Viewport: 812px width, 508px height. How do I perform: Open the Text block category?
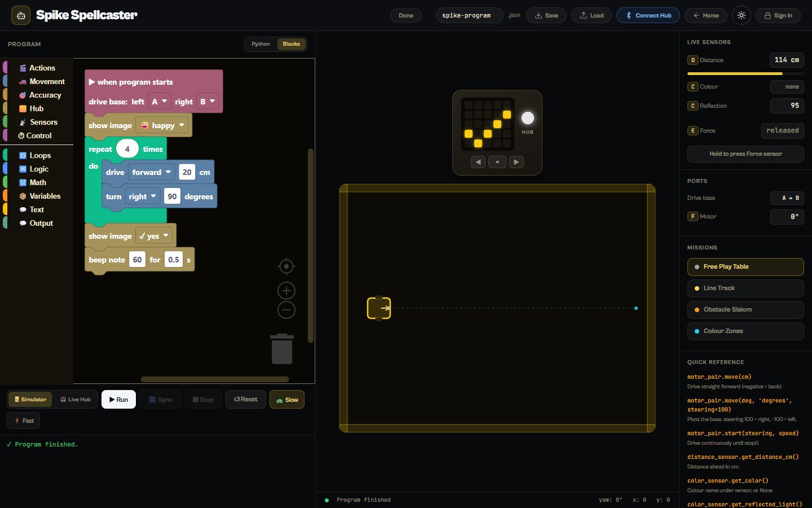37,209
